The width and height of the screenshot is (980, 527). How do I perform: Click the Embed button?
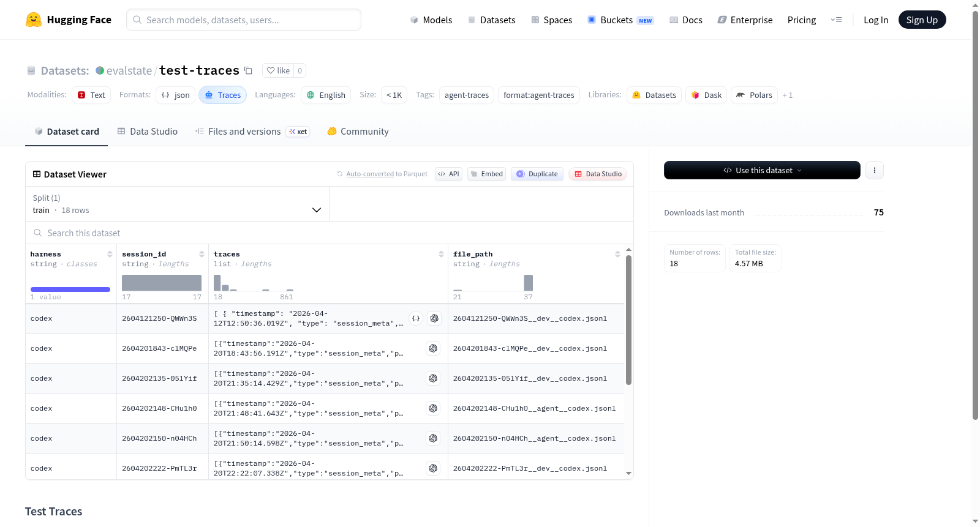[486, 174]
